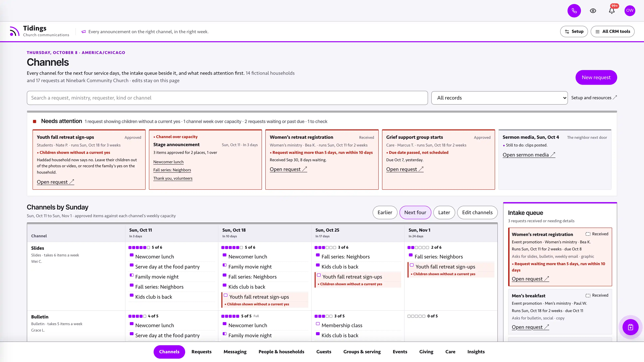Open the notifications bell with 99+ badge

[x=612, y=11]
